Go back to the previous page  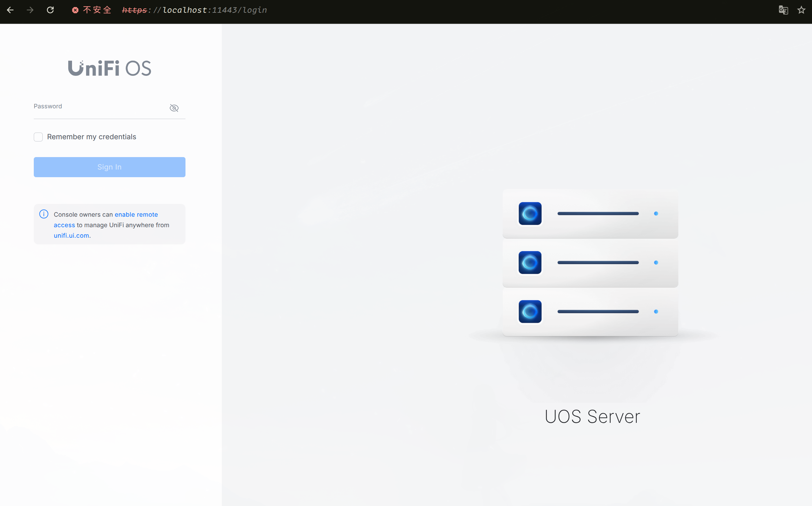[10, 10]
